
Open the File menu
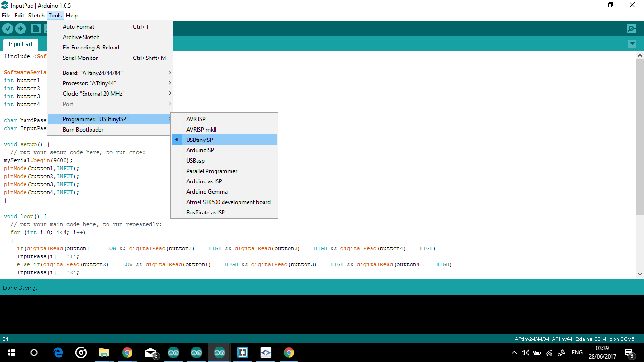coord(6,16)
